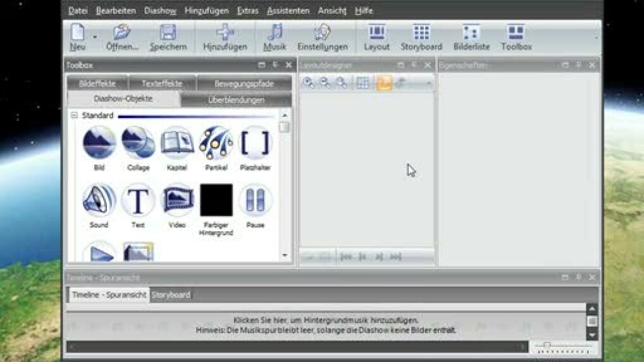Open the Musik toolbar icon
Image resolution: width=644 pixels, height=362 pixels.
click(x=275, y=37)
